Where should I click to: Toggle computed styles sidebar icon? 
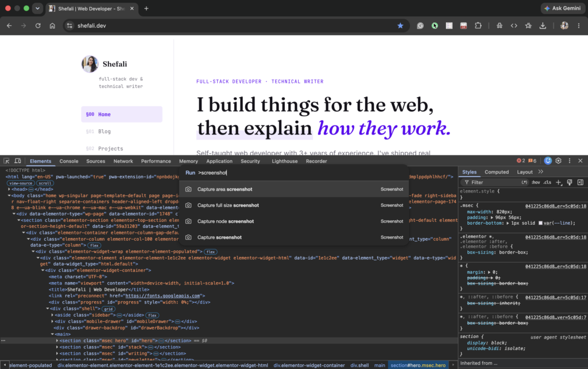pos(580,182)
